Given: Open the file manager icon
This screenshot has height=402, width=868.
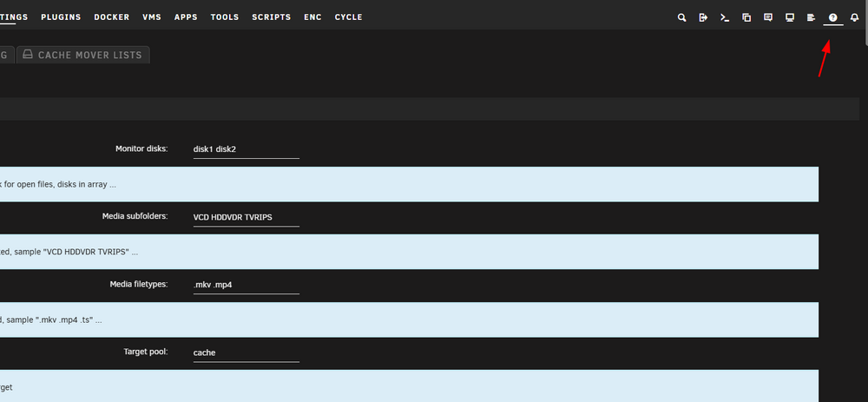Looking at the screenshot, I should click(746, 17).
